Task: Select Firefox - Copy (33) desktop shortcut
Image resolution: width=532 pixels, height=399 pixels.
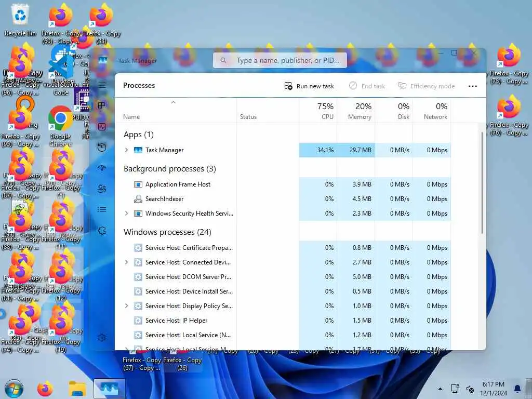Action: click(101, 24)
